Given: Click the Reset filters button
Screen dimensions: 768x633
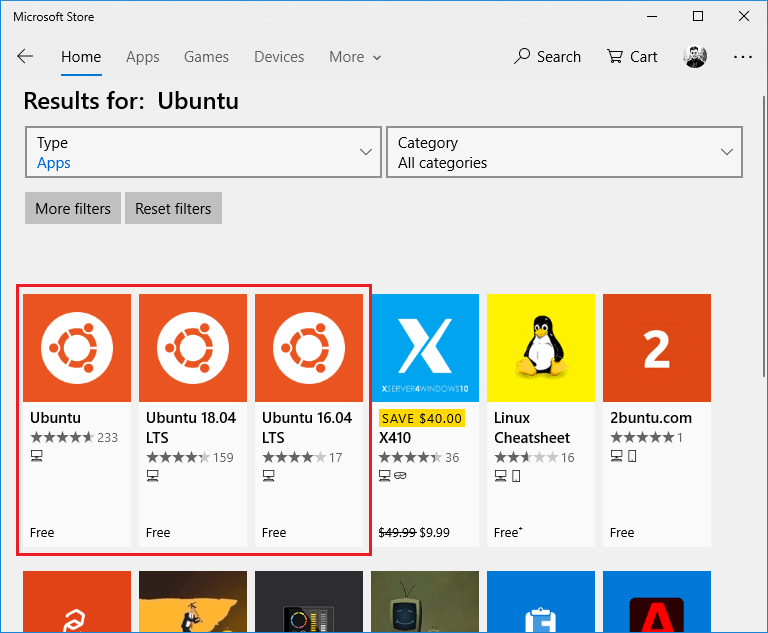Looking at the screenshot, I should coord(173,208).
